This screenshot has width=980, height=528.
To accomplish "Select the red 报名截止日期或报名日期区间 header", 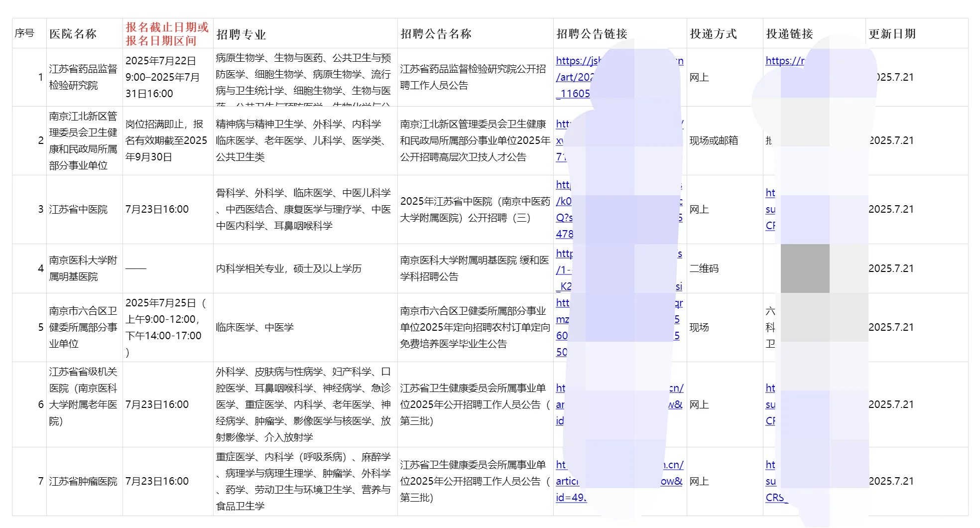I will click(x=167, y=34).
